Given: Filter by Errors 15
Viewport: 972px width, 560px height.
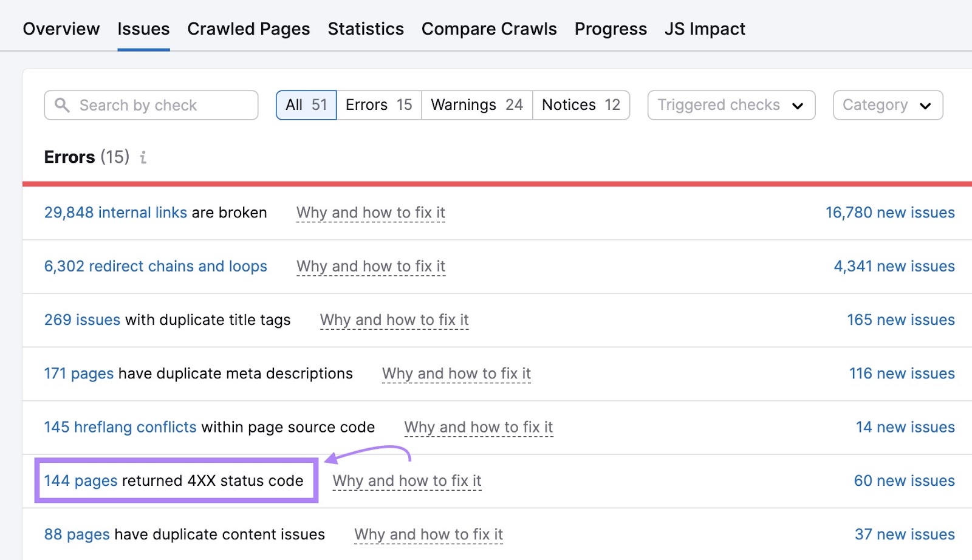Looking at the screenshot, I should pos(378,105).
